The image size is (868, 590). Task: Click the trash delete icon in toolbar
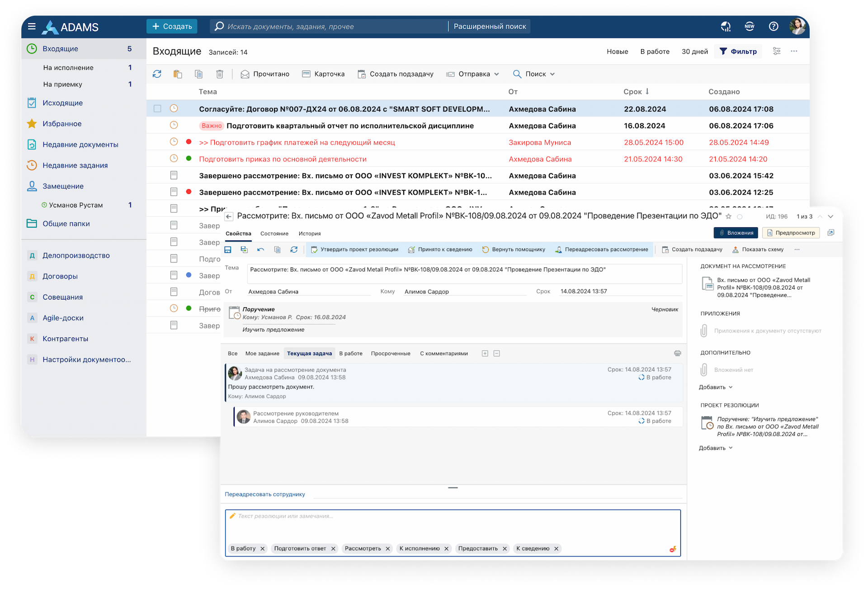pyautogui.click(x=220, y=74)
